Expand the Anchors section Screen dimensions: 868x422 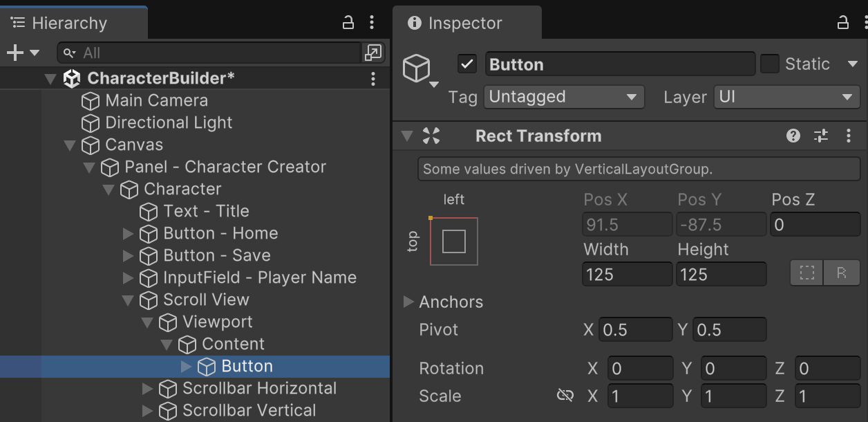408,302
